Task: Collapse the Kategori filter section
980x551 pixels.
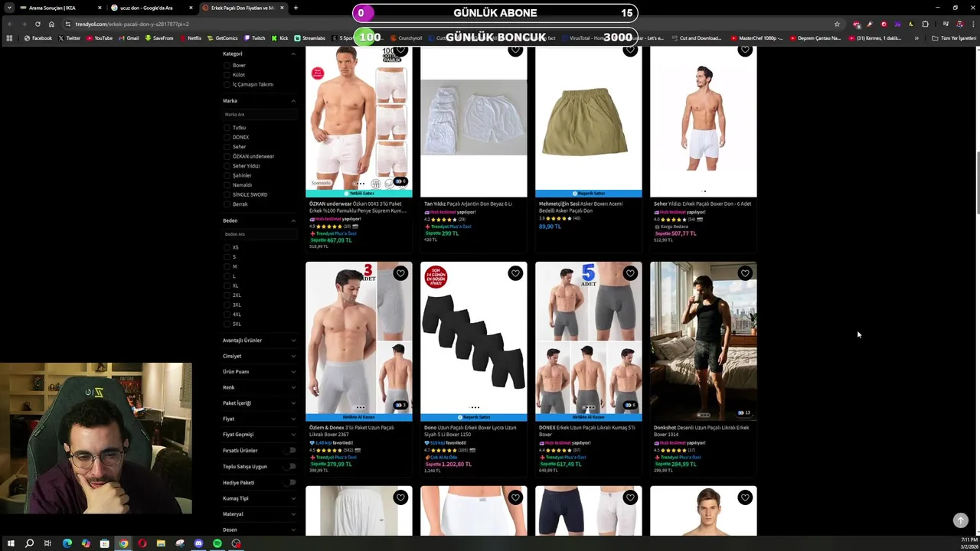Action: pyautogui.click(x=292, y=54)
